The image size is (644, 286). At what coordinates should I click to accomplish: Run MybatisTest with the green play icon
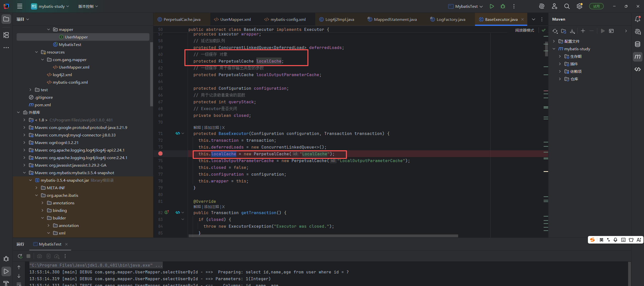tap(492, 6)
